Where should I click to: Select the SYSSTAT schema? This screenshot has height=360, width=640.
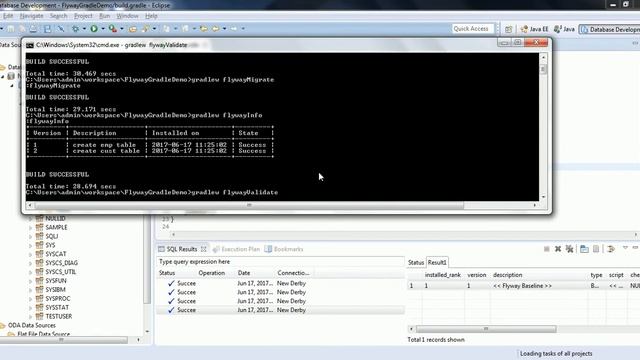tap(57, 307)
